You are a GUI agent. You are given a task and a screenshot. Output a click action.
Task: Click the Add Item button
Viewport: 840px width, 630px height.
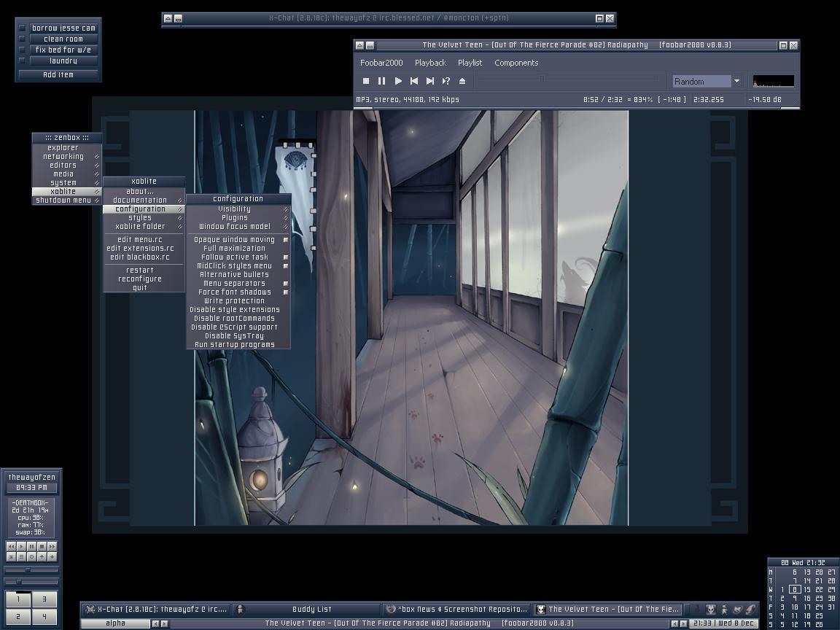click(58, 74)
